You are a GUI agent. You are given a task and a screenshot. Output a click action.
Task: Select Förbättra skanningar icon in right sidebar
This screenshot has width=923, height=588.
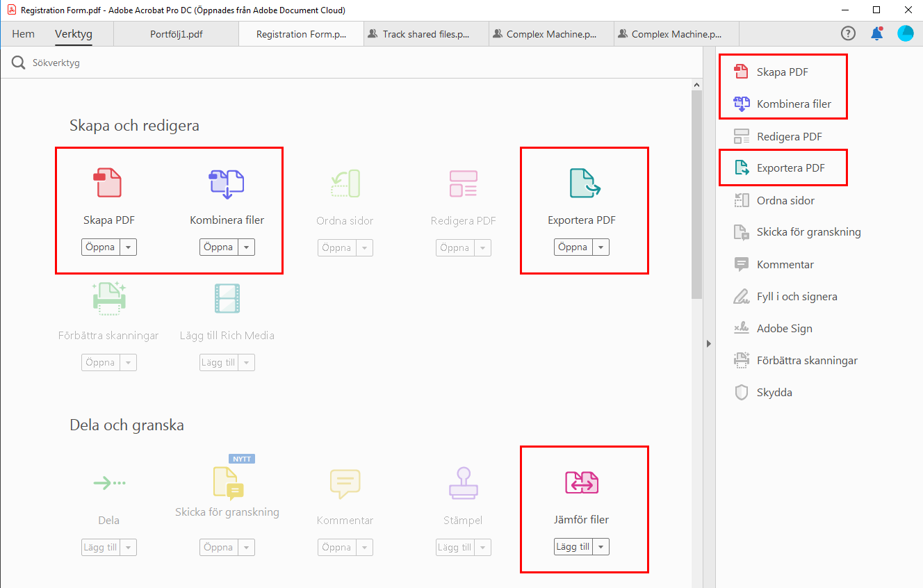tap(742, 360)
